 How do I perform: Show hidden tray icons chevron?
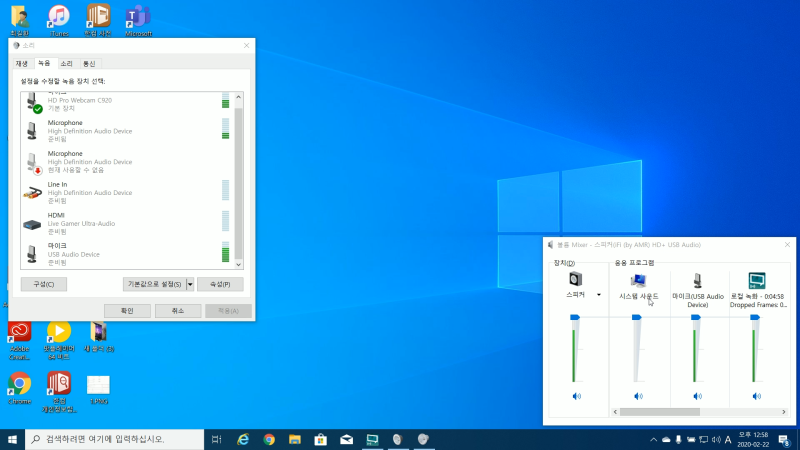pos(654,439)
